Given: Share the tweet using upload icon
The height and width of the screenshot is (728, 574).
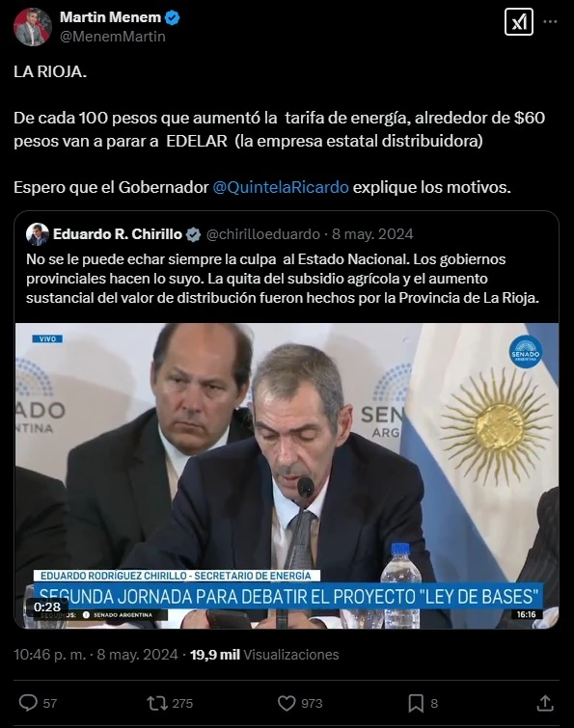Looking at the screenshot, I should click(x=545, y=703).
